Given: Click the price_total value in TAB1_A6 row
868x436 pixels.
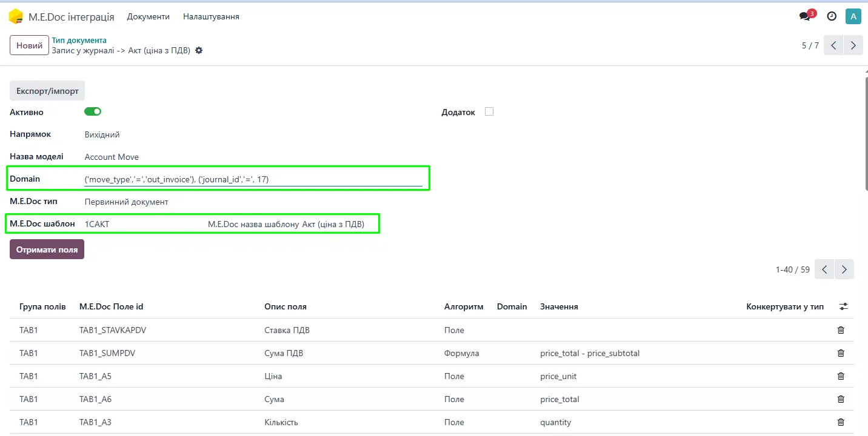Looking at the screenshot, I should pyautogui.click(x=559, y=399).
